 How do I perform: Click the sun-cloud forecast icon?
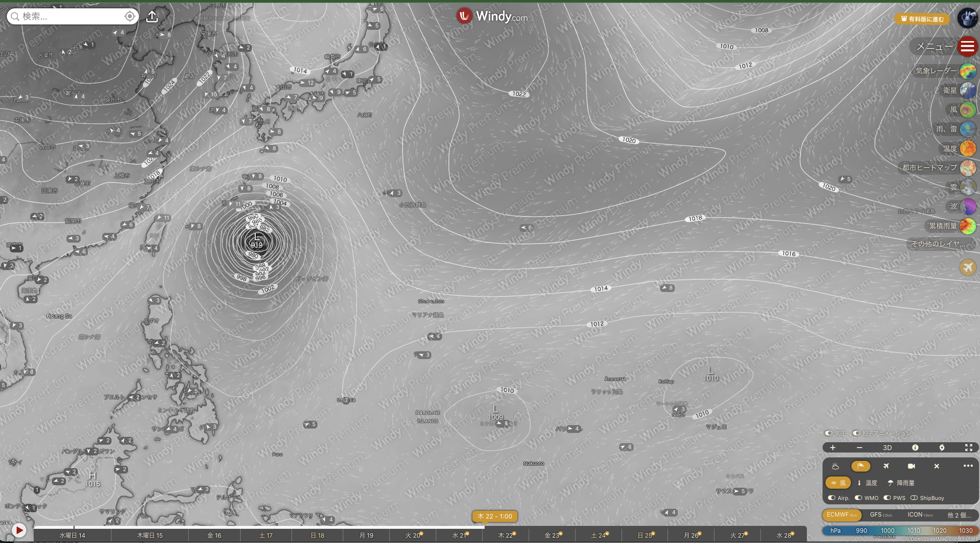point(835,466)
